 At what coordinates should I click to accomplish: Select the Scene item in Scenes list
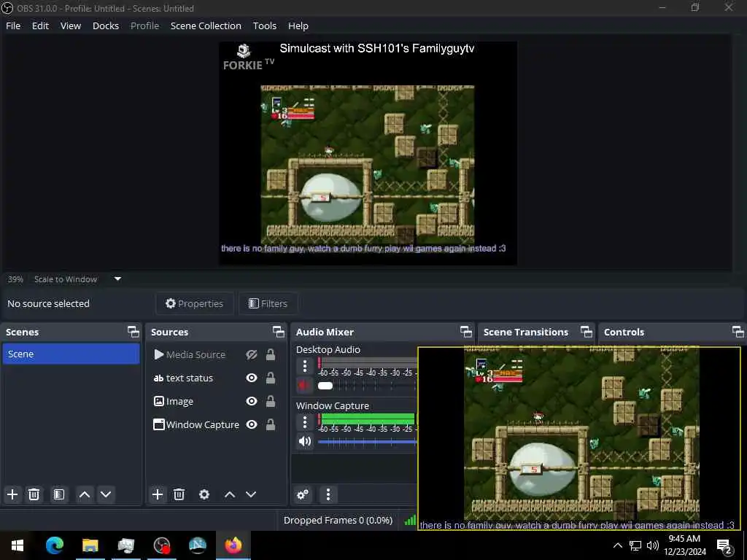71,354
